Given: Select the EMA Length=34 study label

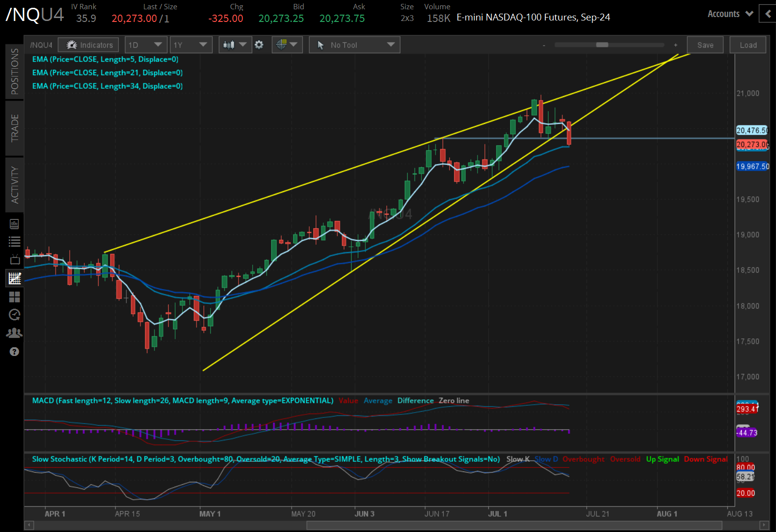Looking at the screenshot, I should (x=107, y=86).
